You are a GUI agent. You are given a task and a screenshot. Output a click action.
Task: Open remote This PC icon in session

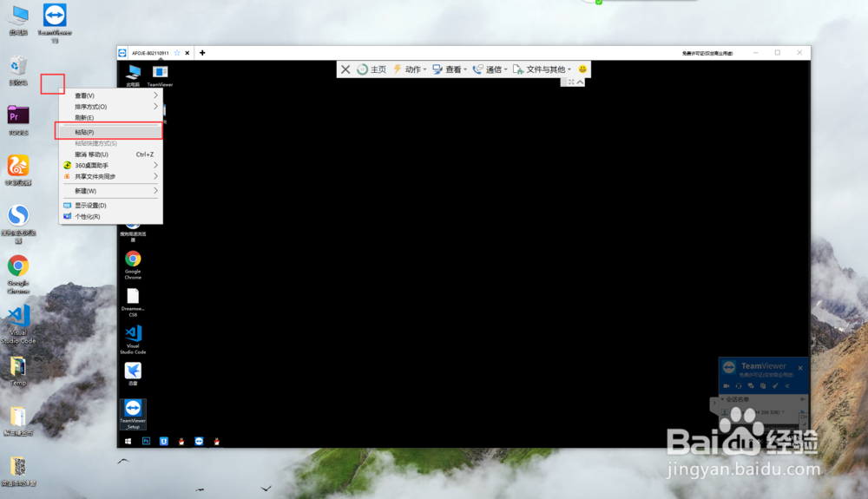pos(133,76)
